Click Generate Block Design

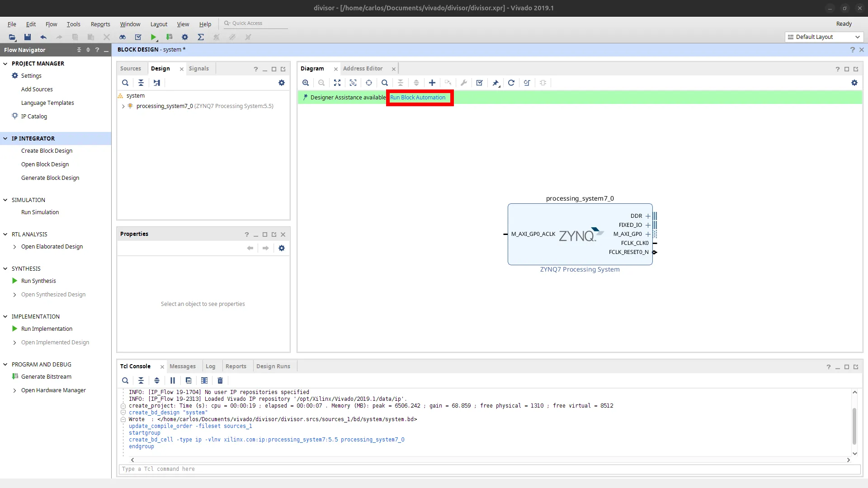(x=50, y=178)
